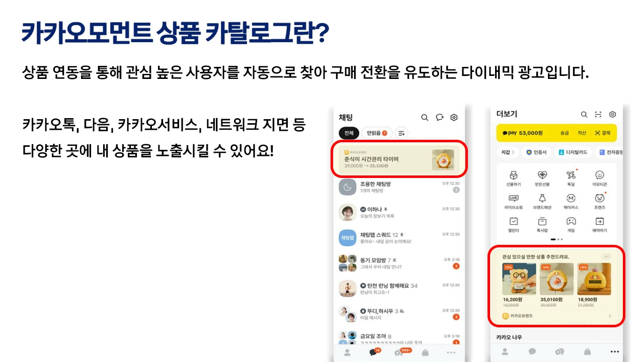Image resolution: width=644 pixels, height=362 pixels.
Task: Expand the 카카오프렌즈 store arrow in ad
Action: tap(610, 316)
